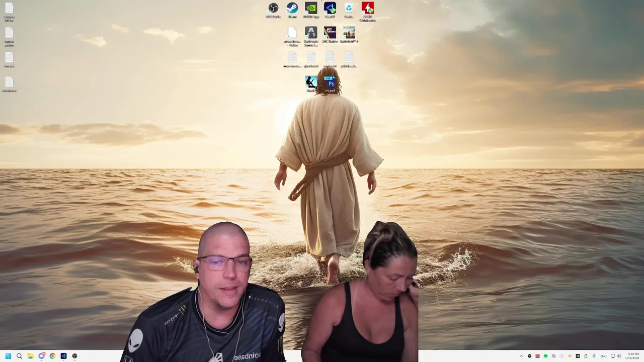Open the clock and date panel
Image resolution: width=644 pixels, height=362 pixels.
633,356
